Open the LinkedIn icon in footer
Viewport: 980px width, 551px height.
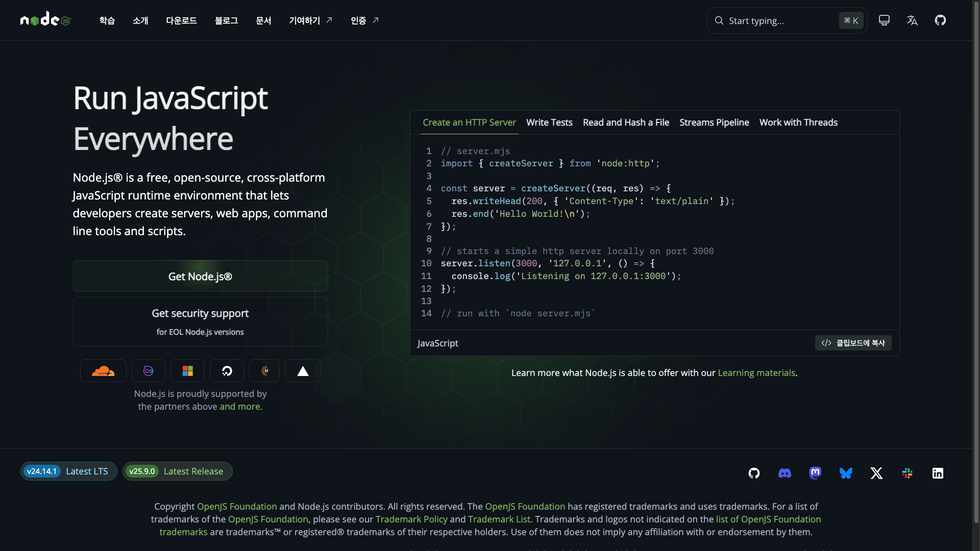point(938,473)
